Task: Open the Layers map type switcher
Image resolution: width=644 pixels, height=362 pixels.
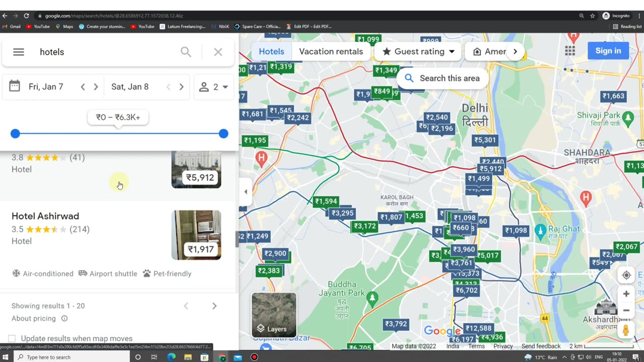Action: [274, 315]
